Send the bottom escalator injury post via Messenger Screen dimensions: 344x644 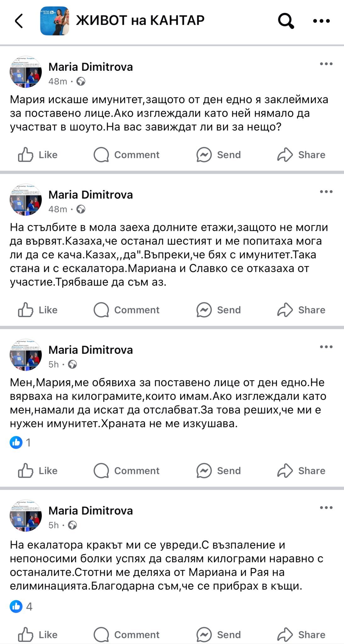coord(219,635)
